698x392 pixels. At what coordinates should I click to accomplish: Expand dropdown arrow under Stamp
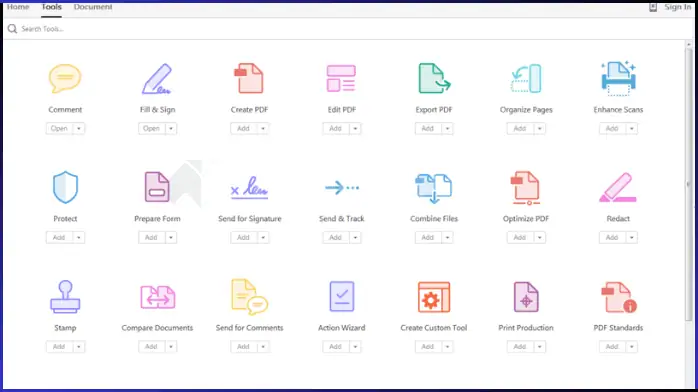(79, 347)
